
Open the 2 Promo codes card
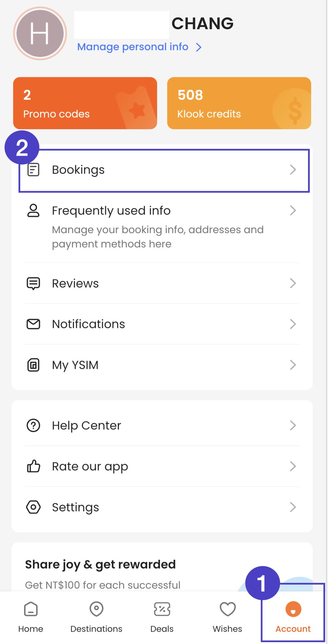tap(85, 103)
